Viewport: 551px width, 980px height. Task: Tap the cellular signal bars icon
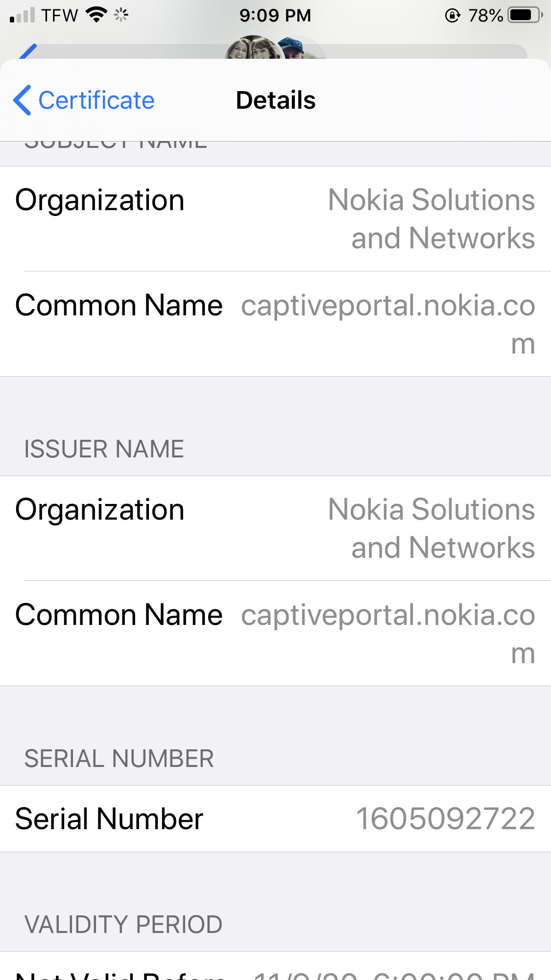[22, 15]
